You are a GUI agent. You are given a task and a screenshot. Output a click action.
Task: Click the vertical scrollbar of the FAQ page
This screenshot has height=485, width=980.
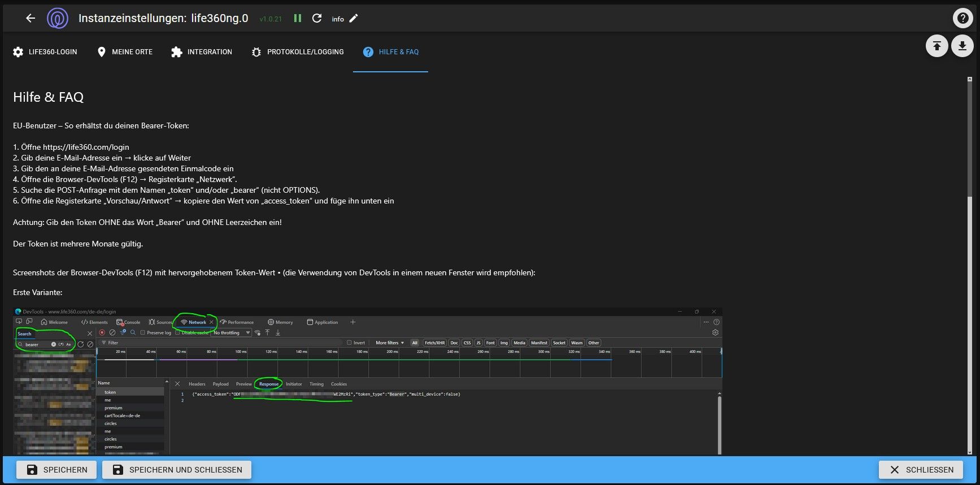[970, 266]
